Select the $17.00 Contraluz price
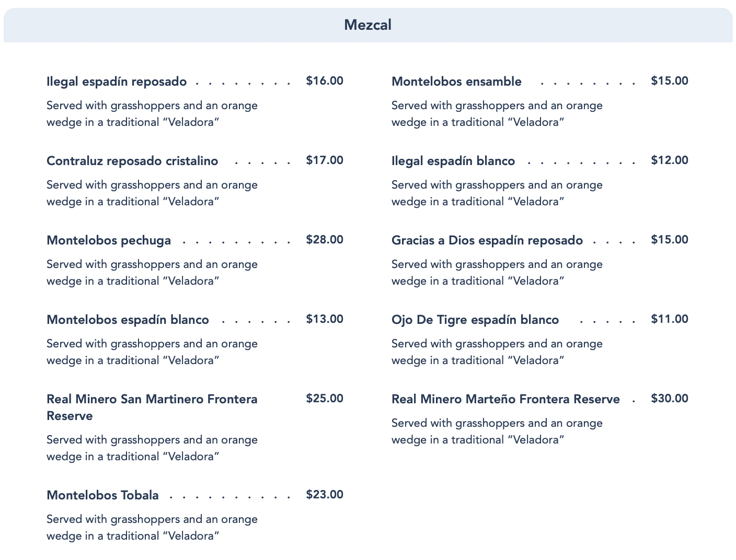The height and width of the screenshot is (560, 736). tap(325, 160)
